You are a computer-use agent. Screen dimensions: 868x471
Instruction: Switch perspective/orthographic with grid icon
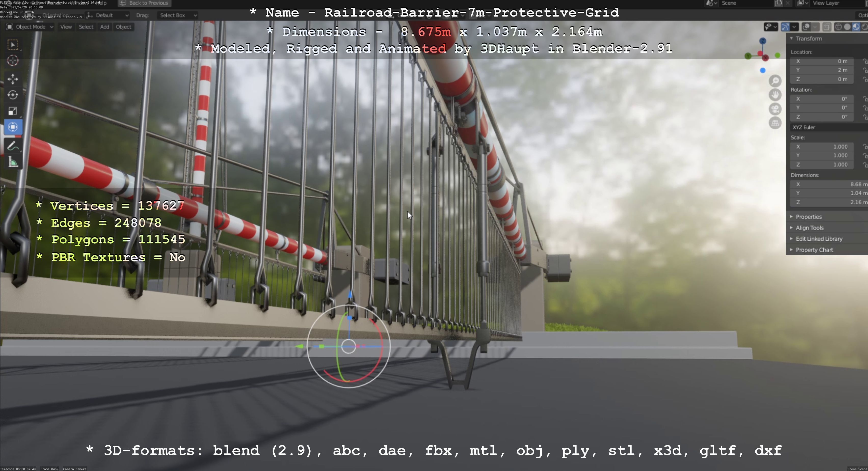pyautogui.click(x=775, y=123)
